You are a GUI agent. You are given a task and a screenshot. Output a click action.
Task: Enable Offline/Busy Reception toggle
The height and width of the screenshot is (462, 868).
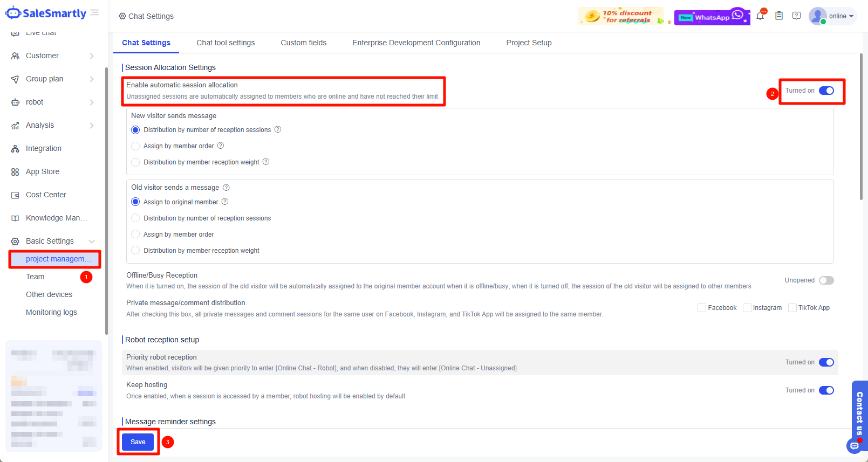point(826,280)
